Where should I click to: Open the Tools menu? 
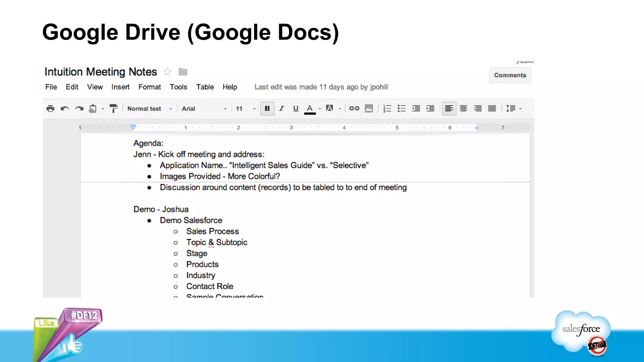pos(179,87)
